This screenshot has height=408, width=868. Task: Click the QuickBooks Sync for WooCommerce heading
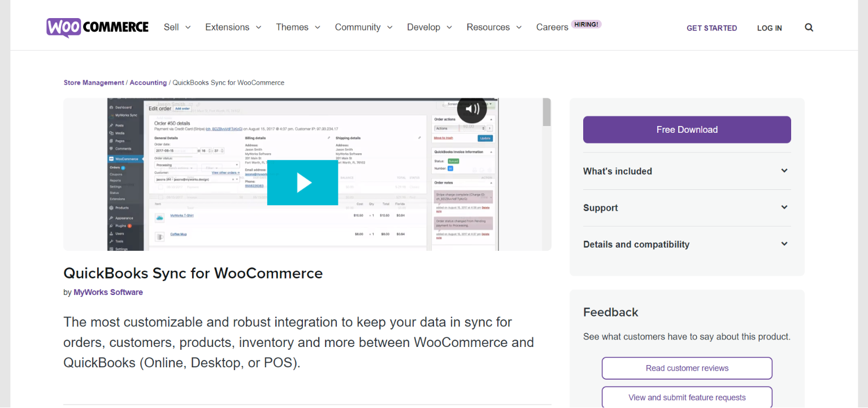click(x=193, y=273)
